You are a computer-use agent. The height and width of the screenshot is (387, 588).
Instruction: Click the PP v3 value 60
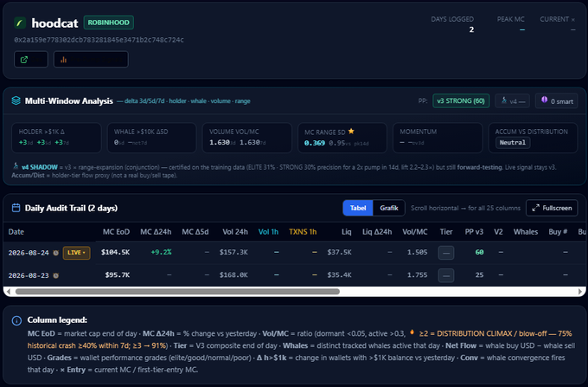tap(479, 252)
